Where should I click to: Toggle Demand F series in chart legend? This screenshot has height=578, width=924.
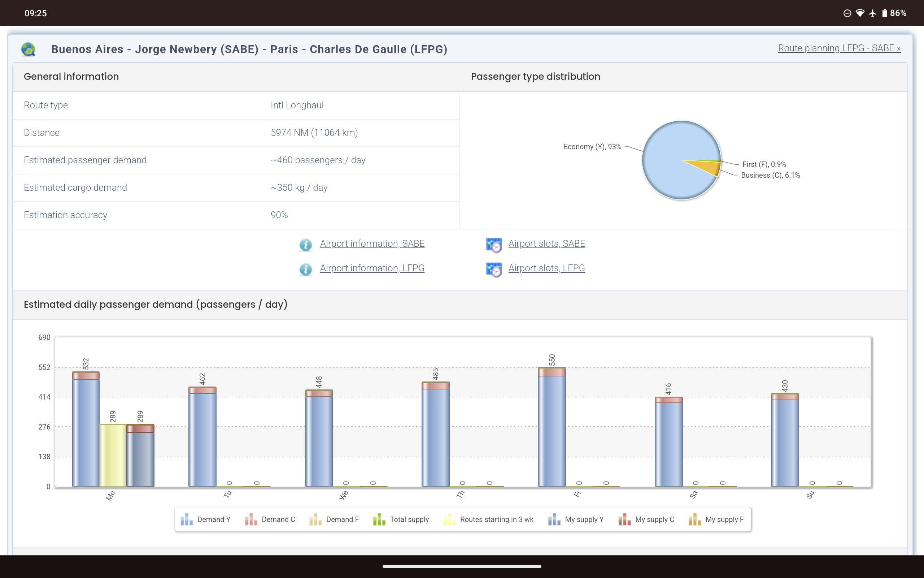(334, 519)
